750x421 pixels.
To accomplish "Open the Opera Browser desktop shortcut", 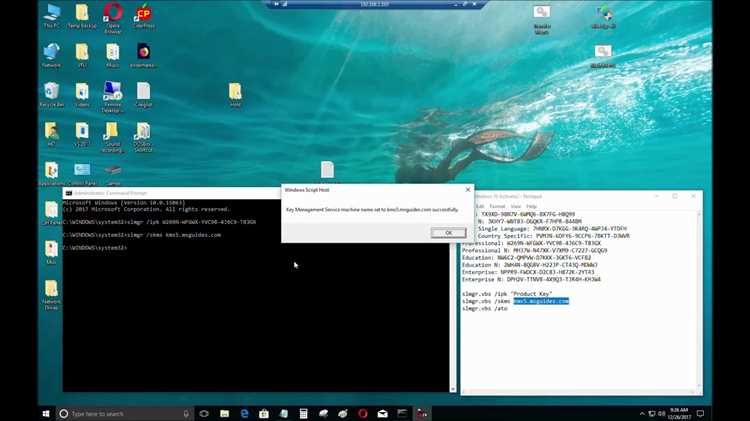I will pyautogui.click(x=113, y=18).
